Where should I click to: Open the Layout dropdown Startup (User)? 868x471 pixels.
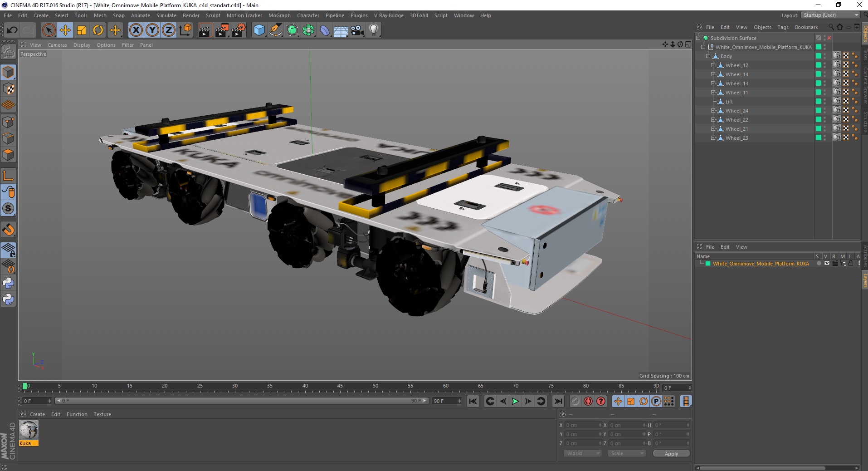pyautogui.click(x=831, y=15)
